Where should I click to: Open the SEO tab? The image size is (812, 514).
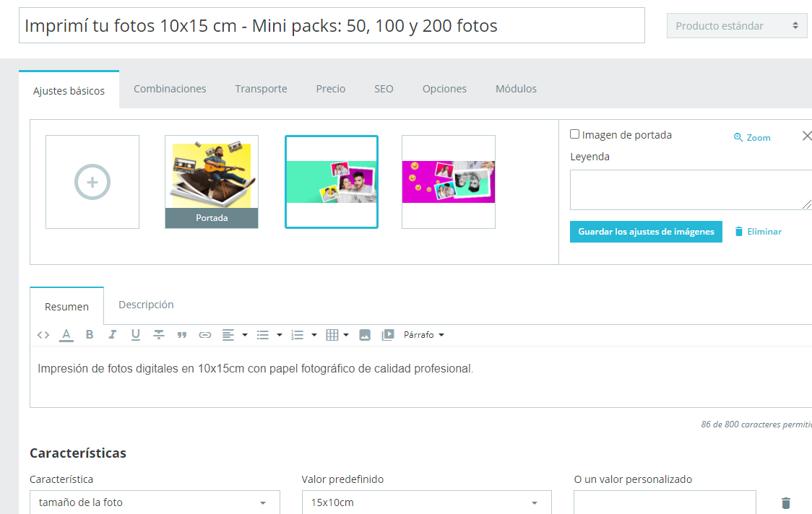click(x=384, y=89)
